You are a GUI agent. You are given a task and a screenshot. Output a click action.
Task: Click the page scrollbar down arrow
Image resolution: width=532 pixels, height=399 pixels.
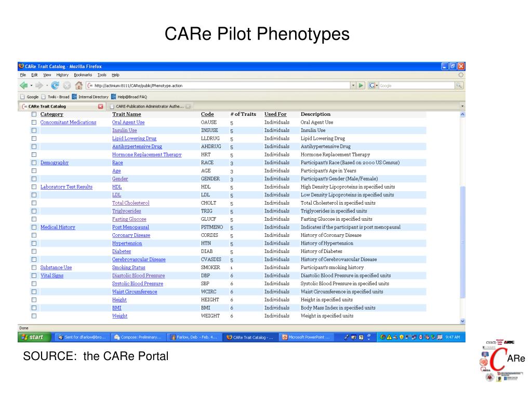click(x=462, y=321)
